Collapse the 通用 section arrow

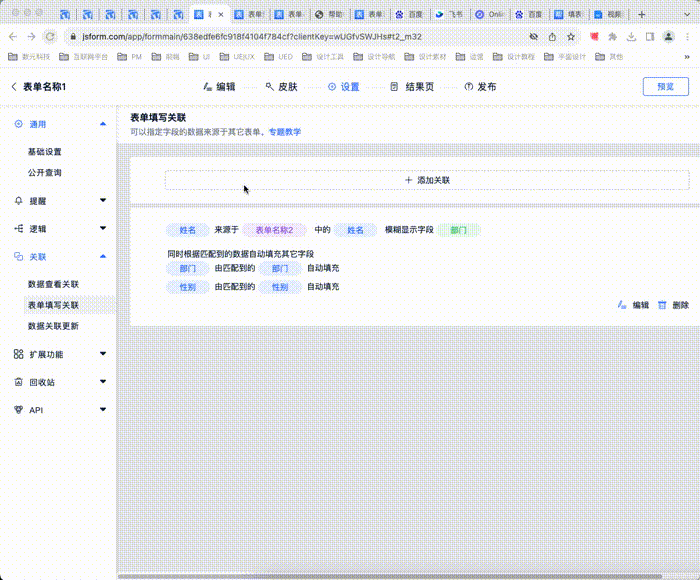[103, 124]
